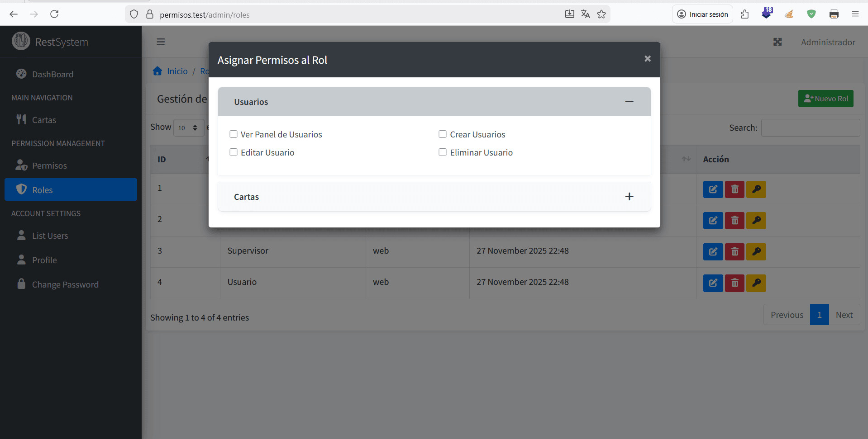
Task: Bookmark this page with star icon
Action: click(601, 14)
